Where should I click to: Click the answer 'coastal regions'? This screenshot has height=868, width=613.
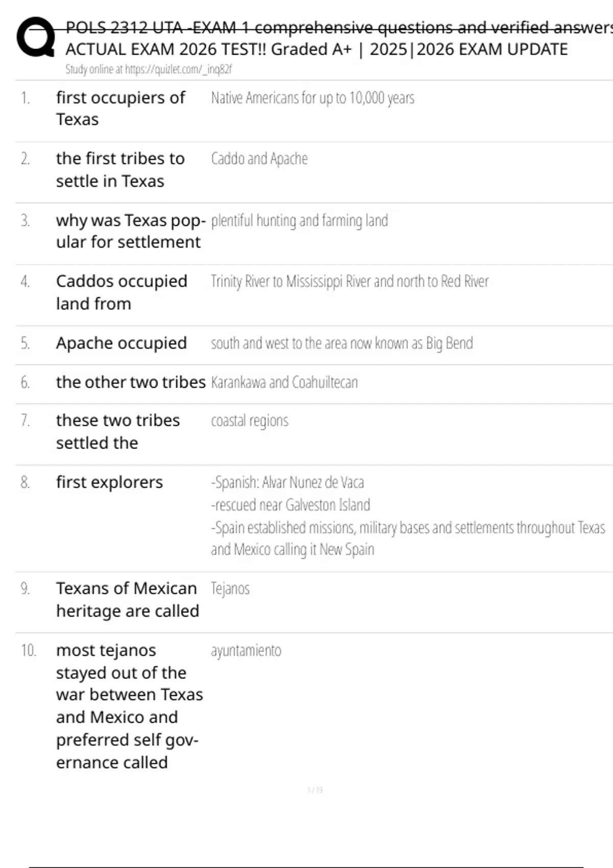[249, 421]
